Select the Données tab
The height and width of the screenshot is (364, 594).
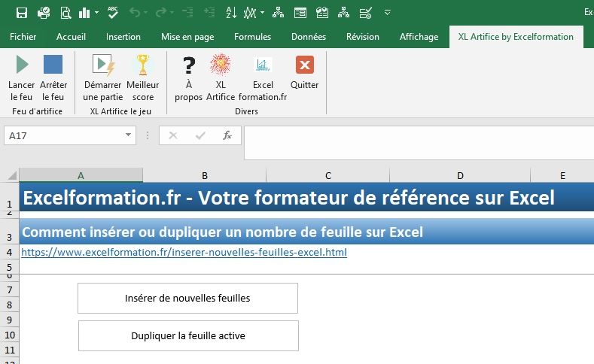click(x=309, y=37)
